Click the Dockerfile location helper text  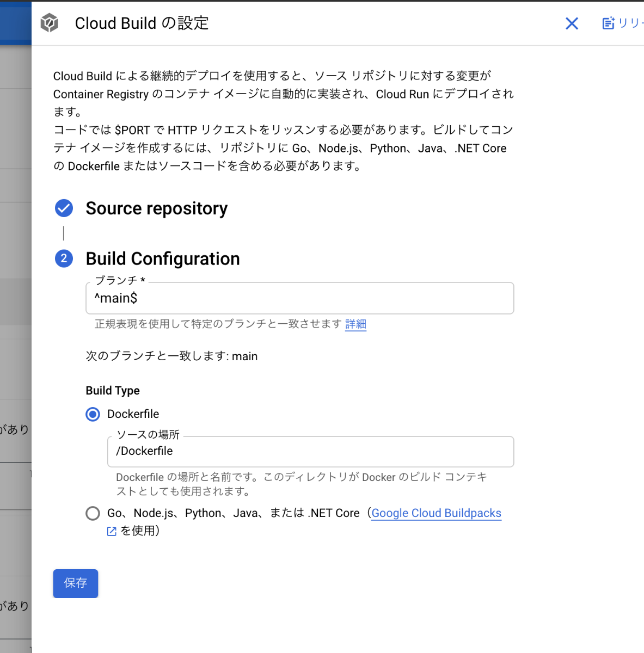tap(302, 484)
